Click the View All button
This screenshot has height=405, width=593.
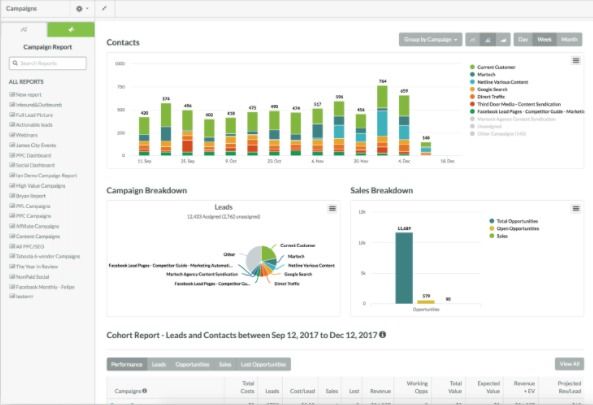coord(570,364)
